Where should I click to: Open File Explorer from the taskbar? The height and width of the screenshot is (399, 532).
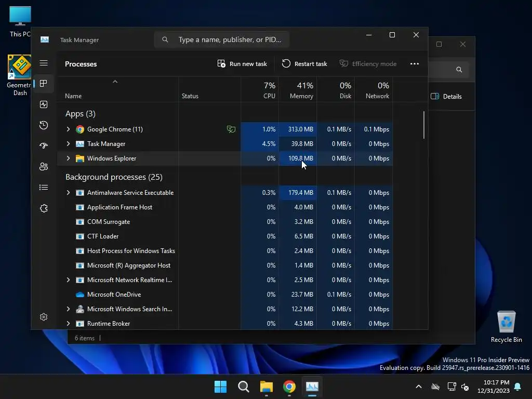click(267, 387)
